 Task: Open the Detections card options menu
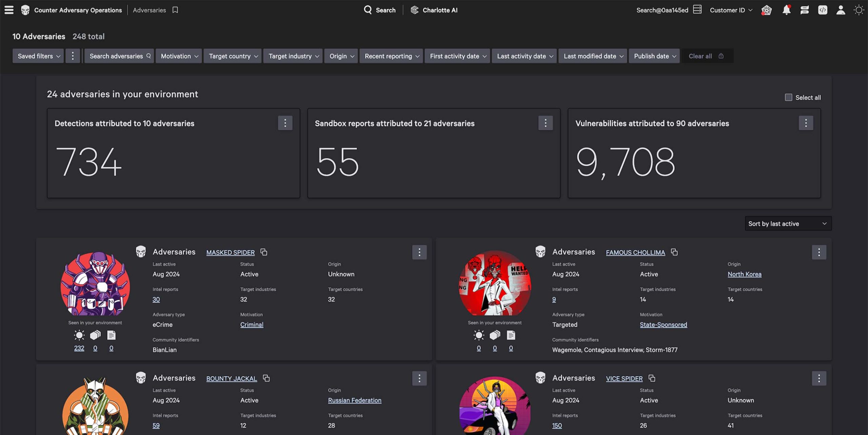click(x=285, y=123)
